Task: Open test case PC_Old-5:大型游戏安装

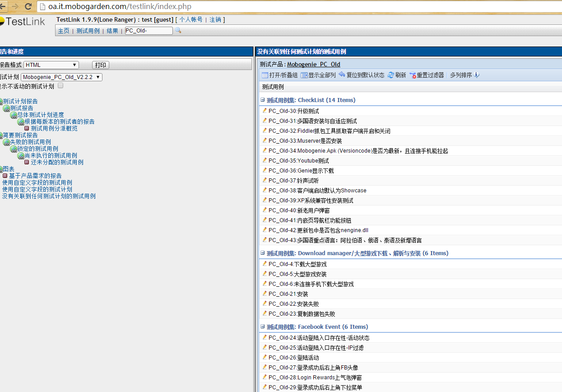Action: click(x=297, y=274)
